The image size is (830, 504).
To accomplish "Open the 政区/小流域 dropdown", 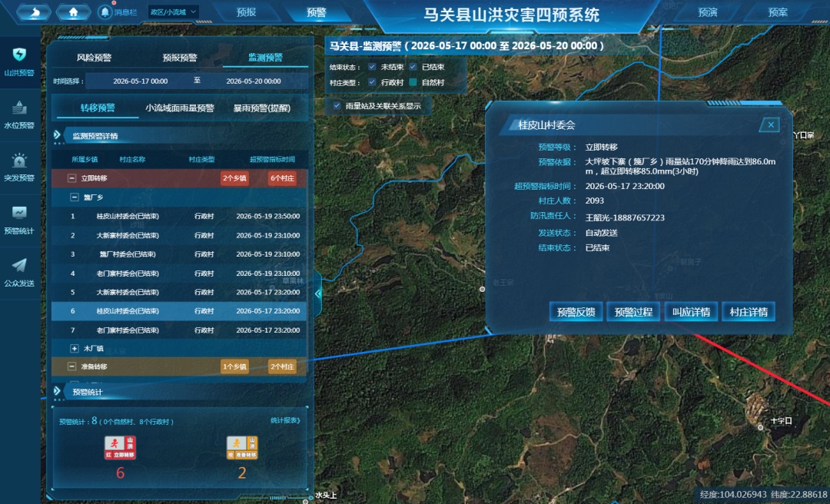I will click(173, 12).
